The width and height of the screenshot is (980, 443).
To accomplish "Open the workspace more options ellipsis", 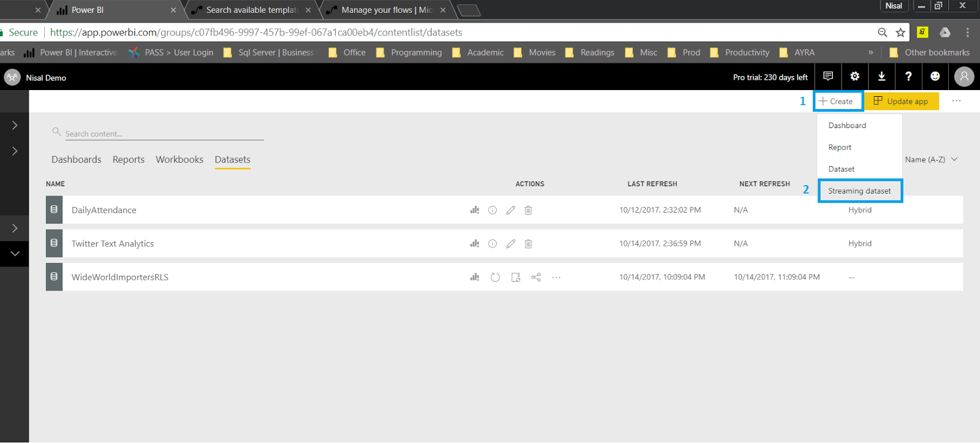I will tap(957, 100).
